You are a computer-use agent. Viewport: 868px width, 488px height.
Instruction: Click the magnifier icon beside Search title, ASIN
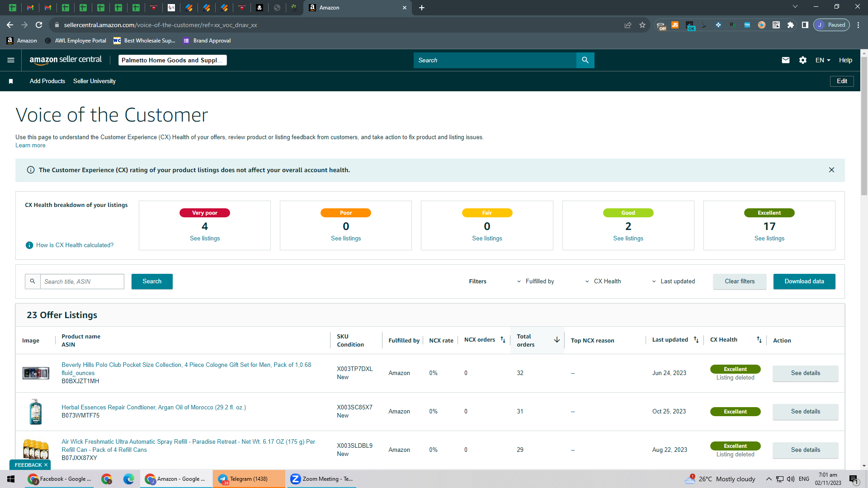[33, 281]
